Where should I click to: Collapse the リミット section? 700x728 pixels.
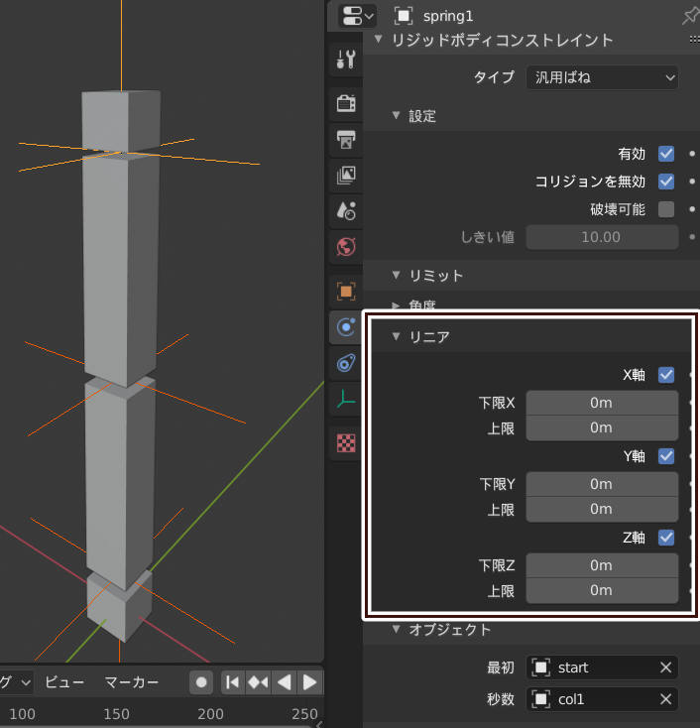tap(396, 275)
